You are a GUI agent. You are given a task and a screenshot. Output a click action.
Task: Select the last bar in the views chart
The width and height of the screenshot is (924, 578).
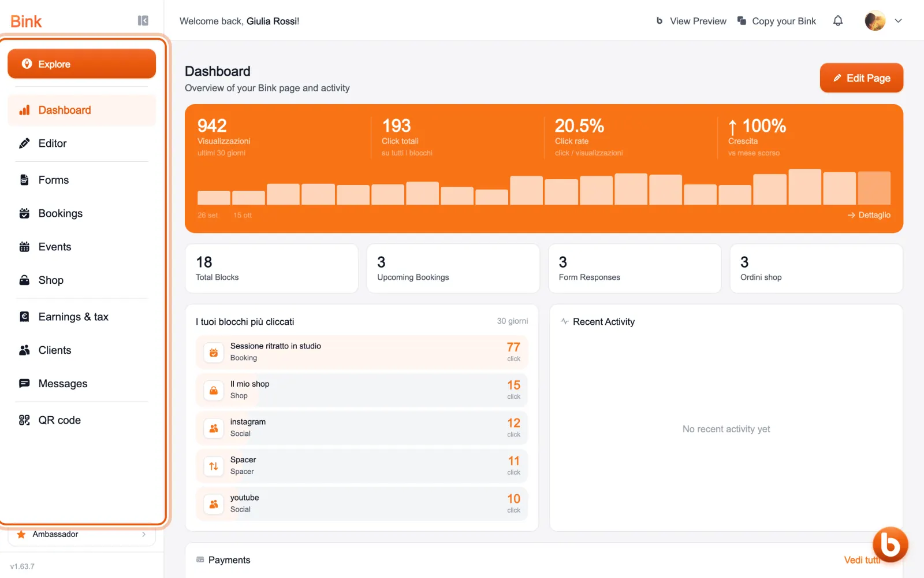tap(874, 188)
